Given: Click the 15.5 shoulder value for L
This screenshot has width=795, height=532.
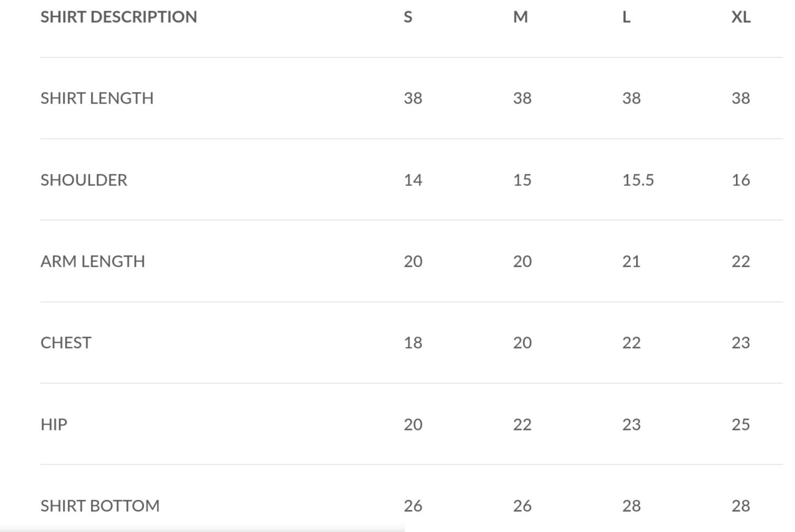Looking at the screenshot, I should (638, 180).
